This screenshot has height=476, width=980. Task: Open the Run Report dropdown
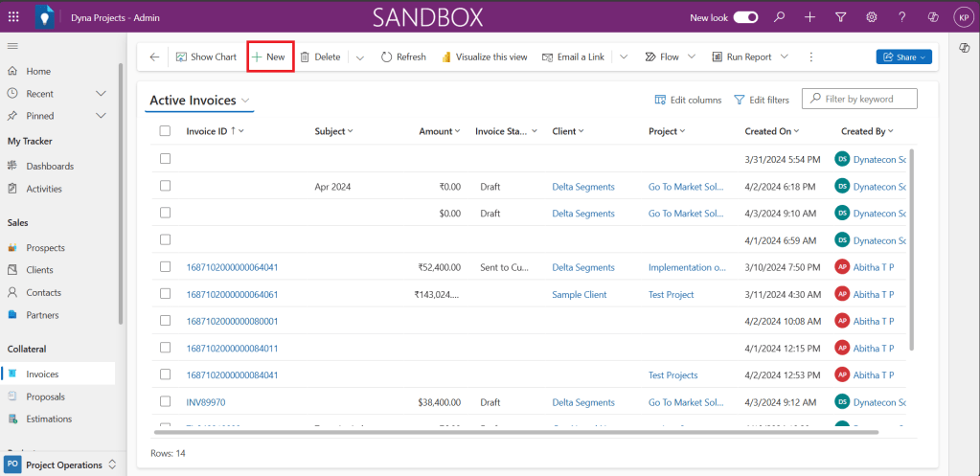point(785,57)
